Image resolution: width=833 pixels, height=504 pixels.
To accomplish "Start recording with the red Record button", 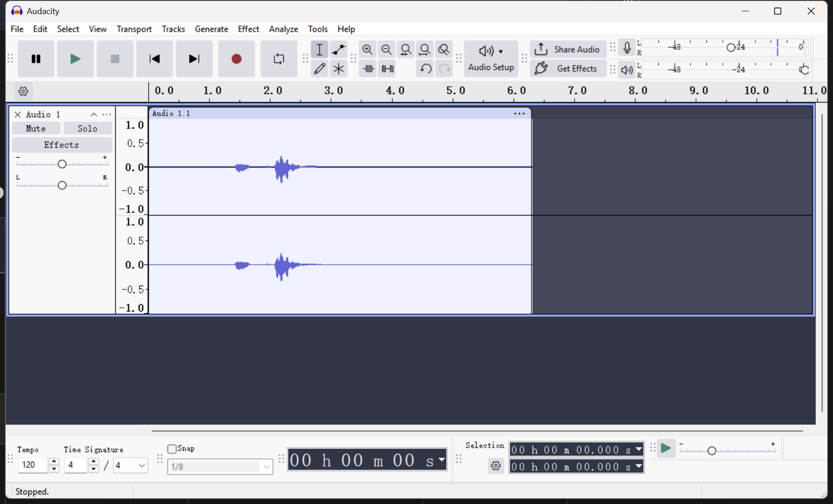I will tap(236, 59).
